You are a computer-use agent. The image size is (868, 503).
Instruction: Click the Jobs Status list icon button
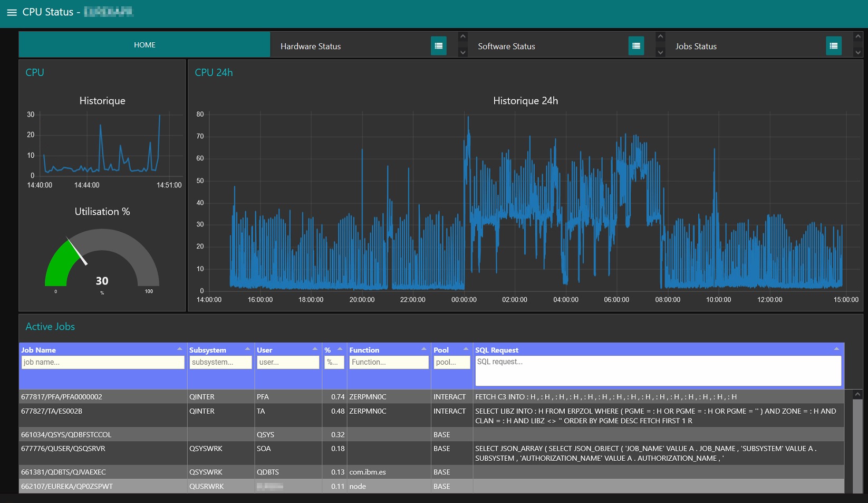pyautogui.click(x=833, y=46)
